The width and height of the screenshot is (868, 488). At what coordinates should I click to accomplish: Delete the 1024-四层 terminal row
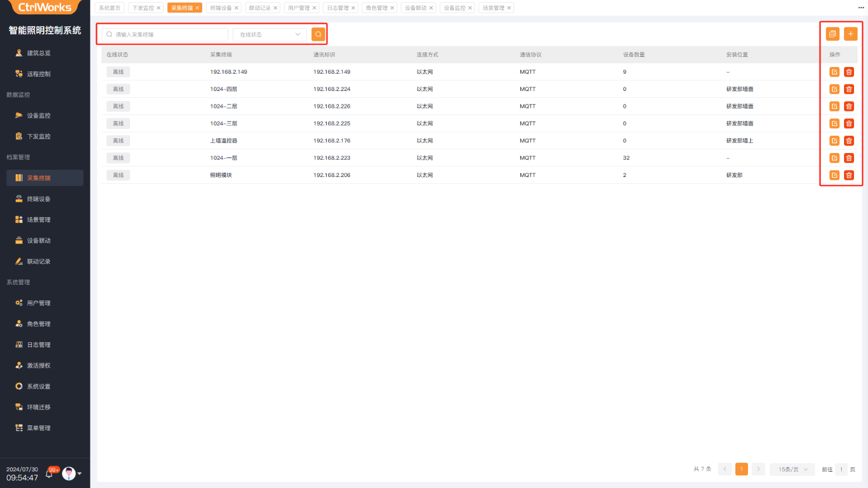pos(848,89)
